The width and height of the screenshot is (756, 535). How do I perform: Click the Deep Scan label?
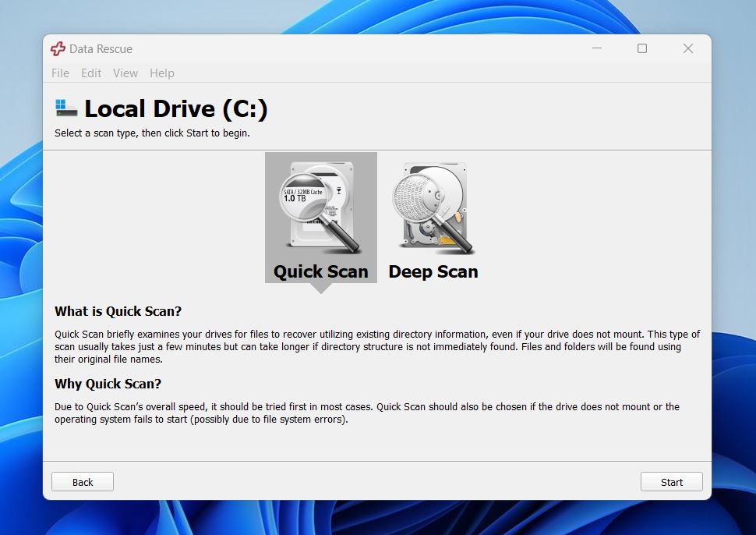click(x=433, y=271)
